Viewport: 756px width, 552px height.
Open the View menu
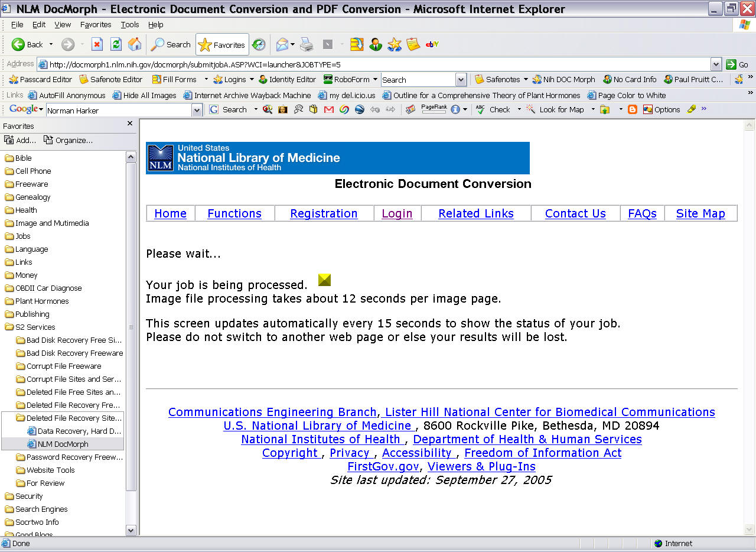(63, 24)
